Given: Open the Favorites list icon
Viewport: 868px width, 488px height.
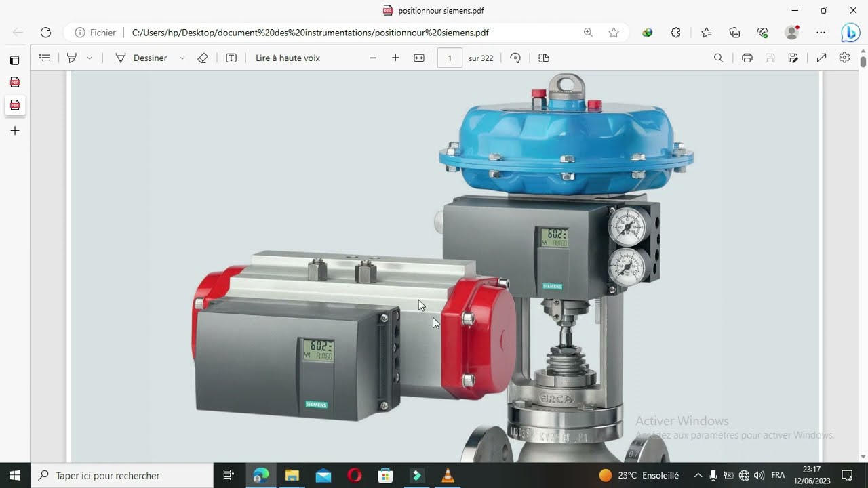Looking at the screenshot, I should coord(707,33).
